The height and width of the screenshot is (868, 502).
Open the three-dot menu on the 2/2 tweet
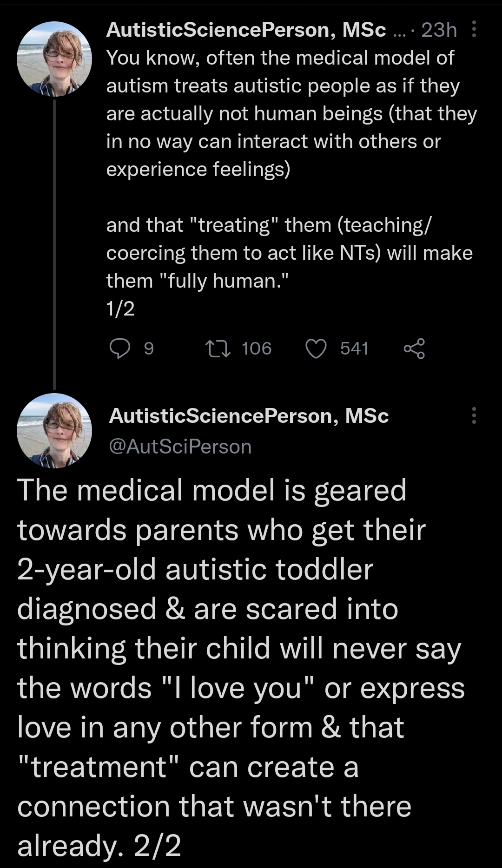[x=474, y=415]
